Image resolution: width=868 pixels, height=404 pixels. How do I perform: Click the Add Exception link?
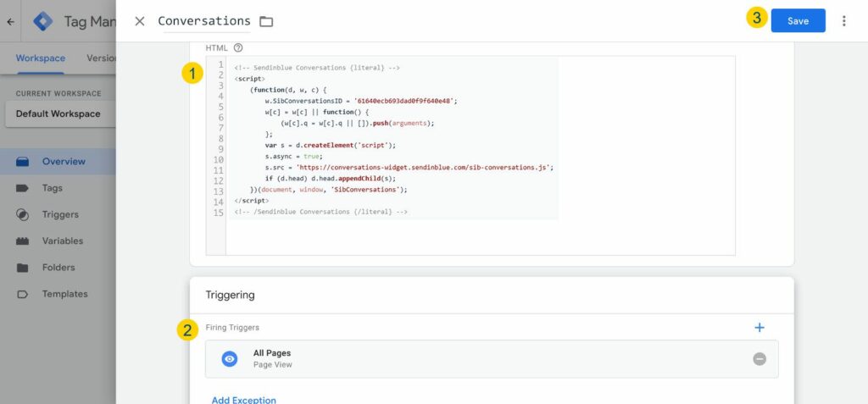(x=243, y=400)
